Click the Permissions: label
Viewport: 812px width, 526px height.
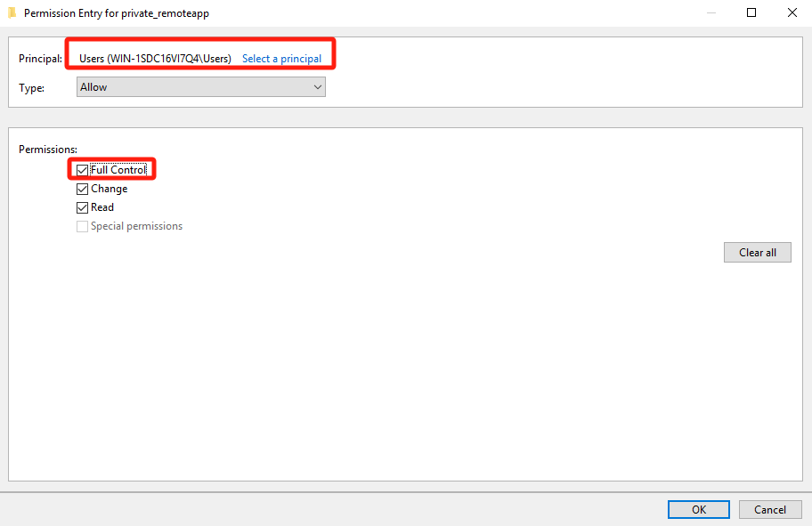tap(48, 150)
